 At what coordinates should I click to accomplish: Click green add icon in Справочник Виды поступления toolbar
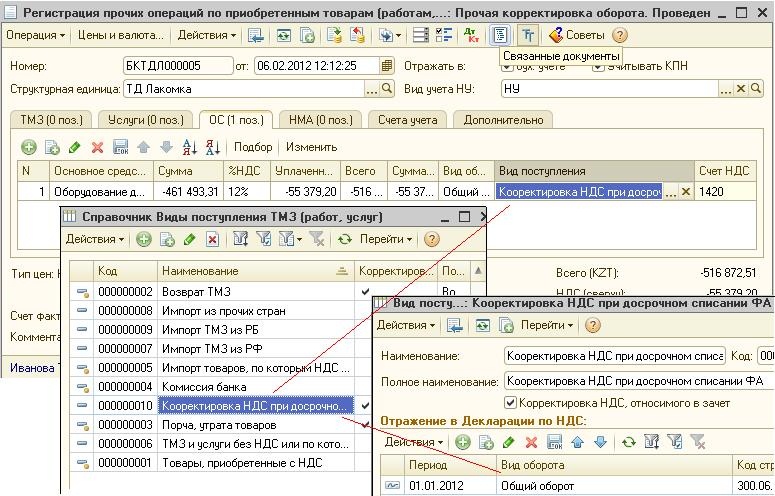[x=144, y=240]
